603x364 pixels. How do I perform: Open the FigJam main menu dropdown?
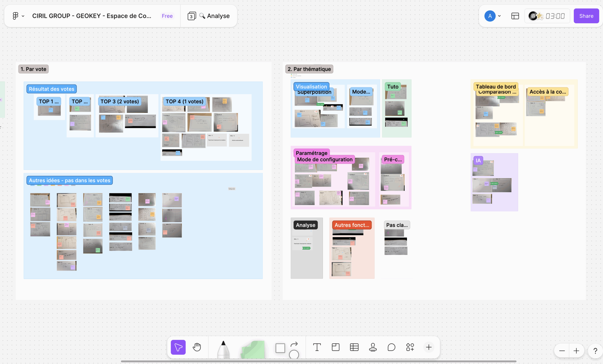pyautogui.click(x=18, y=16)
